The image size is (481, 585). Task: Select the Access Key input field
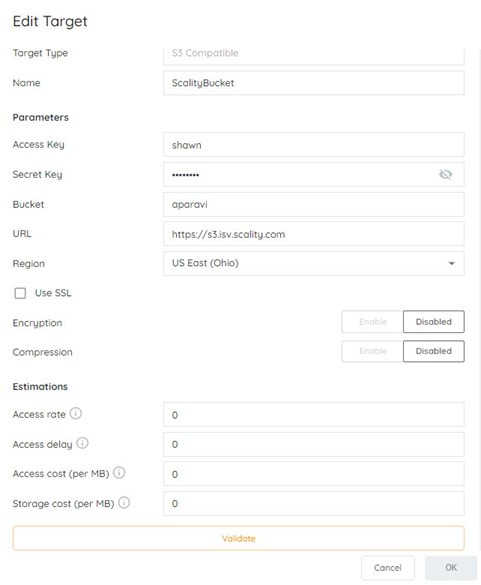tap(314, 144)
